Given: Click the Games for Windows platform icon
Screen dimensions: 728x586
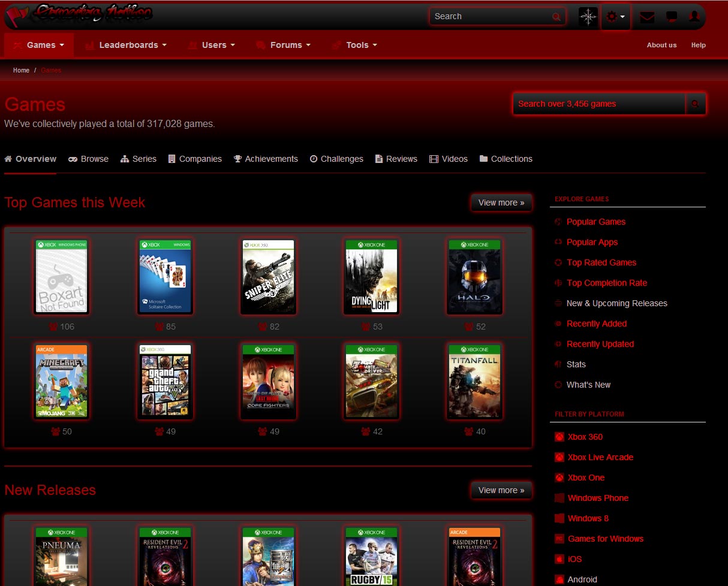Looking at the screenshot, I should point(559,539).
